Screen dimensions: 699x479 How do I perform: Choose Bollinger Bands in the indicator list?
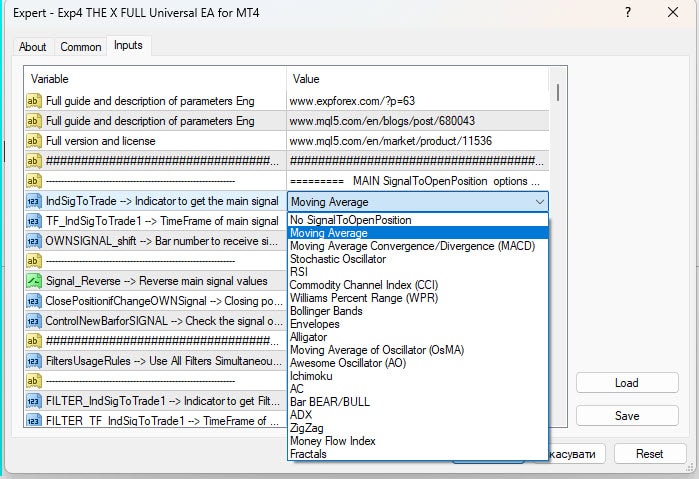pyautogui.click(x=326, y=311)
